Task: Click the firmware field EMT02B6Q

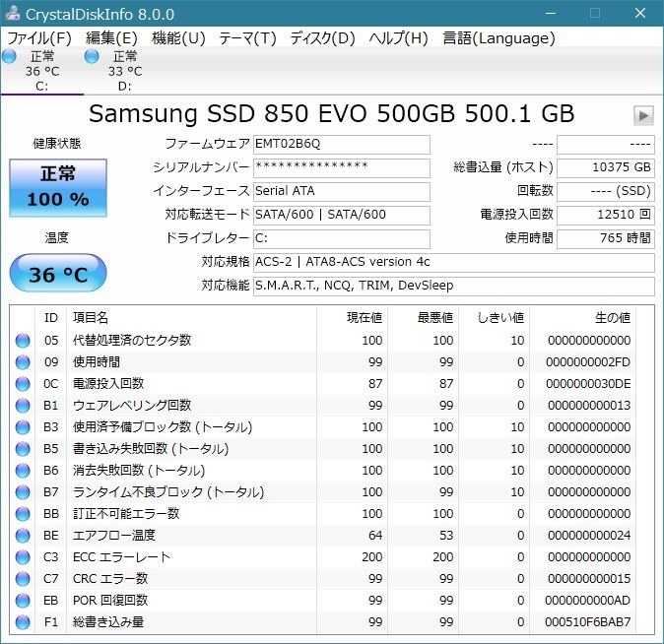Action: pyautogui.click(x=342, y=145)
